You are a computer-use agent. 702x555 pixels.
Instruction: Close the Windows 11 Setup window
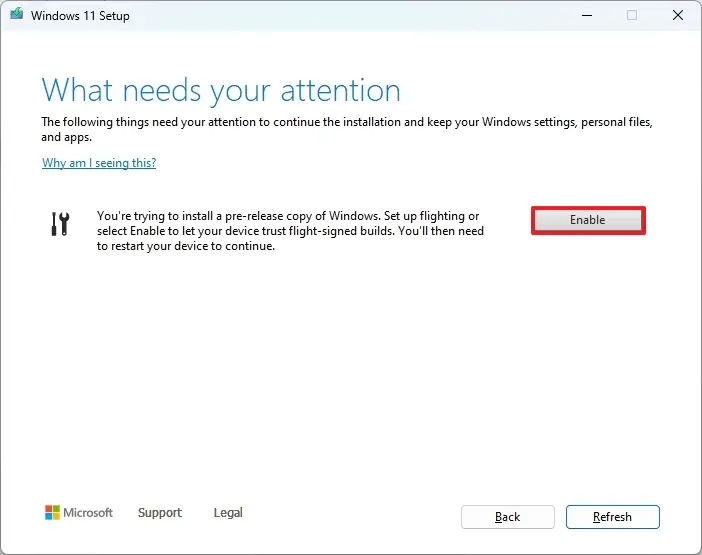click(678, 15)
